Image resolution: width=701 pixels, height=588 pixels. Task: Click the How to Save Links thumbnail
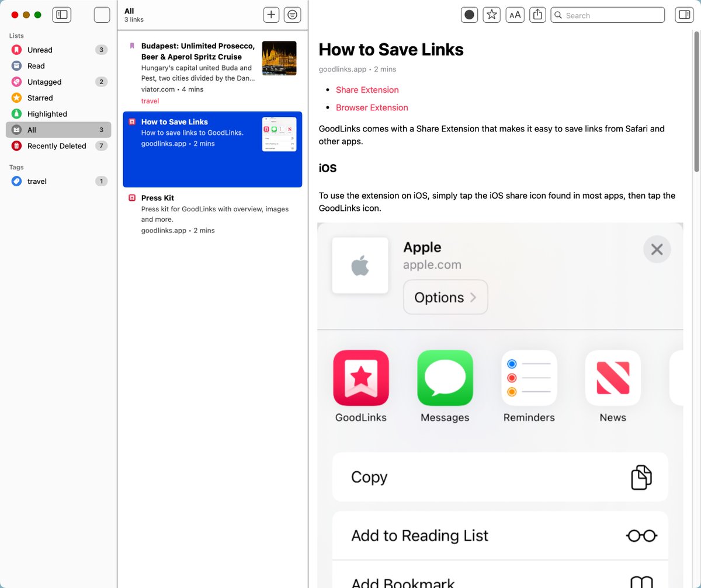(279, 134)
